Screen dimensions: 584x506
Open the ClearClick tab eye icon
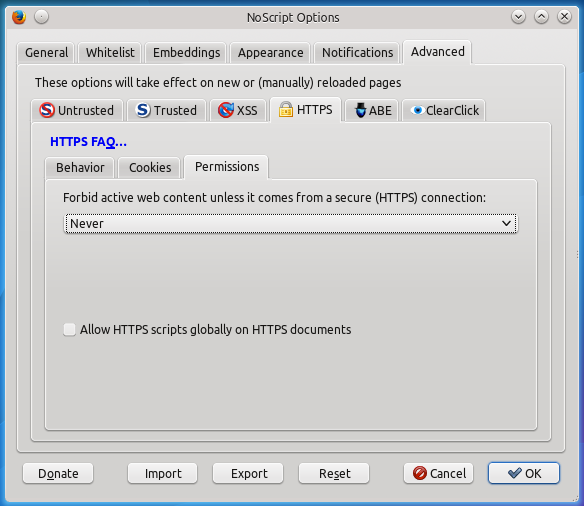click(418, 110)
